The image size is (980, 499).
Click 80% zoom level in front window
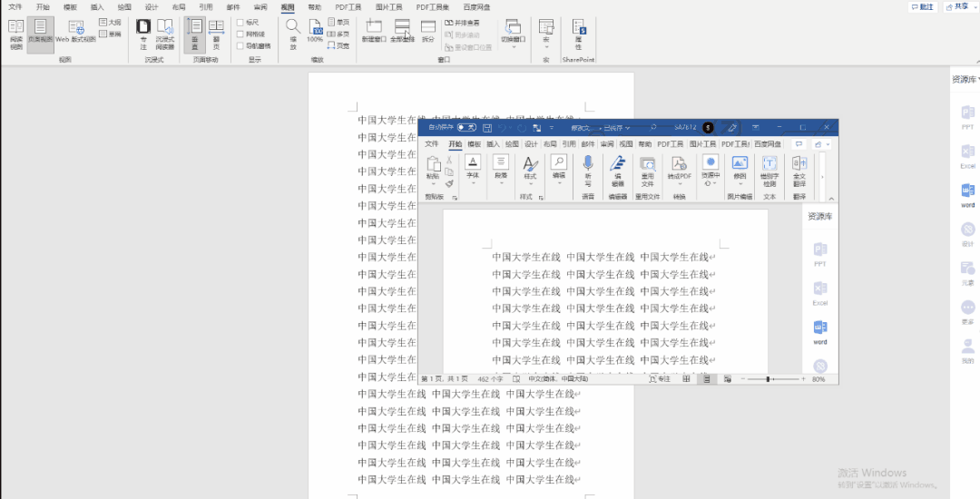[x=818, y=379]
